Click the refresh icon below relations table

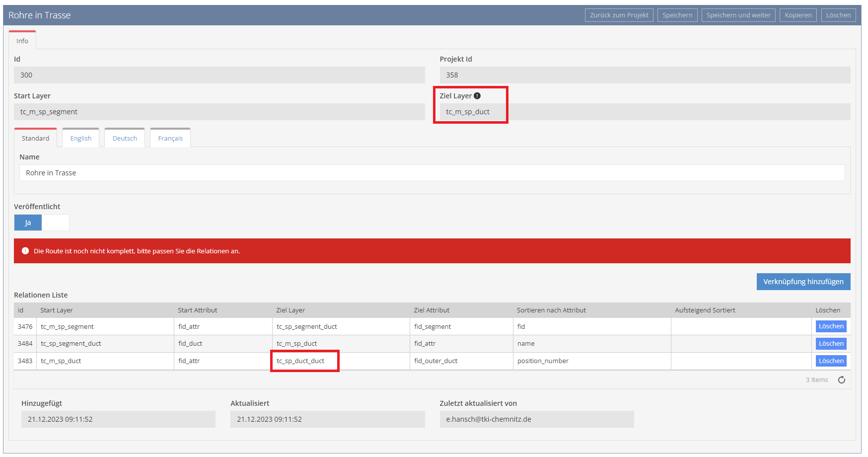click(x=842, y=380)
